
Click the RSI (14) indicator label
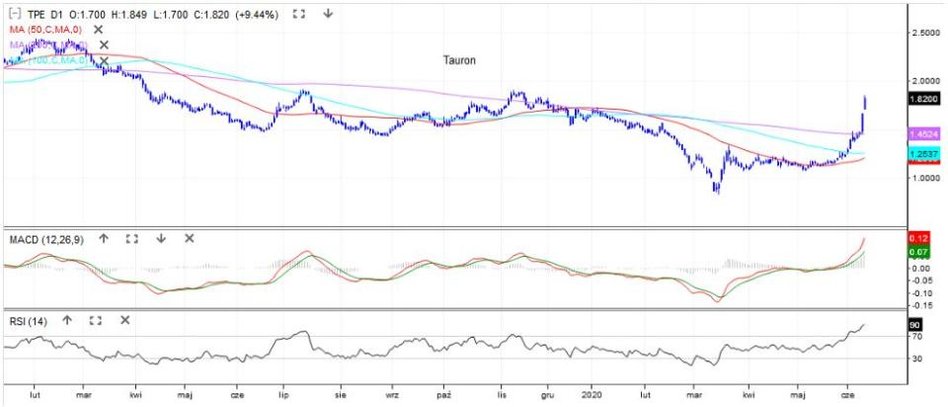pos(28,320)
